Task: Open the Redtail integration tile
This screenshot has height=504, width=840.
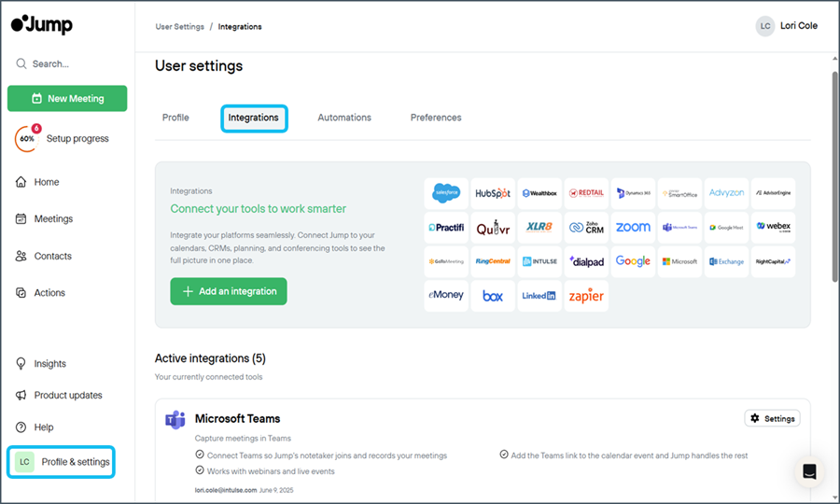Action: pos(586,193)
